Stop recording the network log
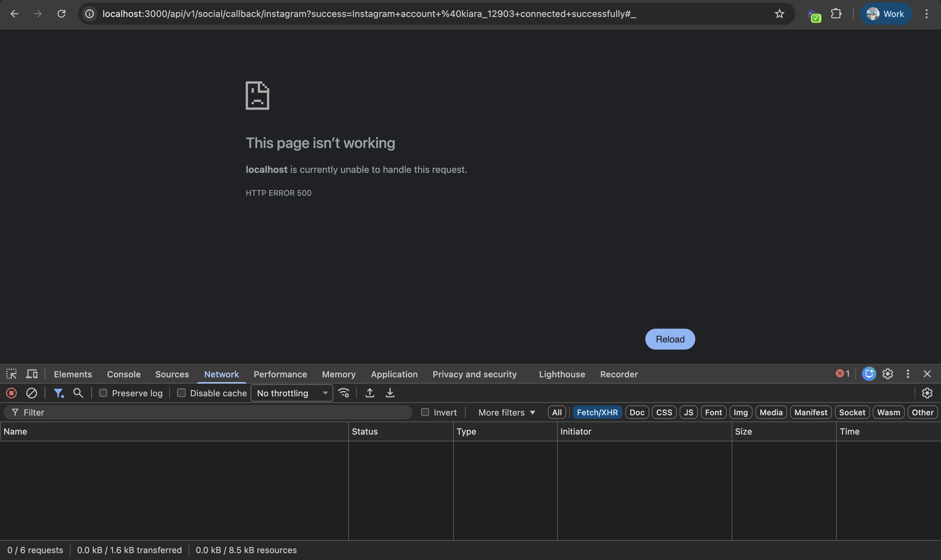The height and width of the screenshot is (560, 941). 11,393
